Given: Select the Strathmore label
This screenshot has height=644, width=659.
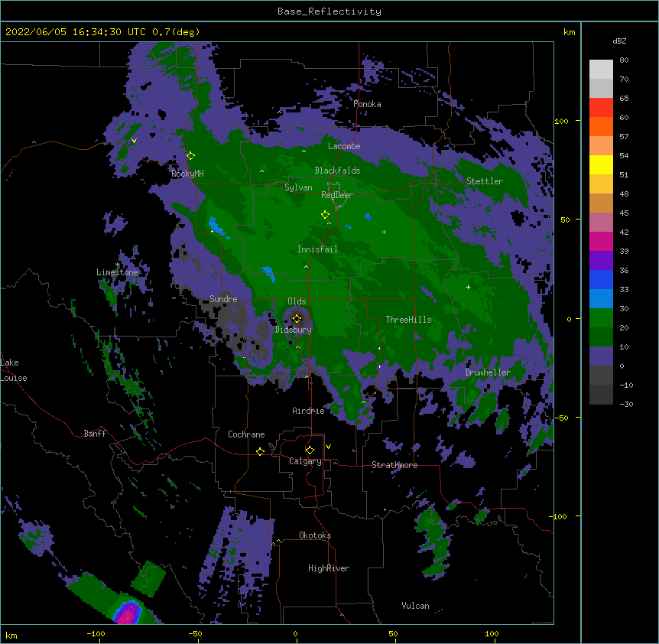Looking at the screenshot, I should [394, 465].
